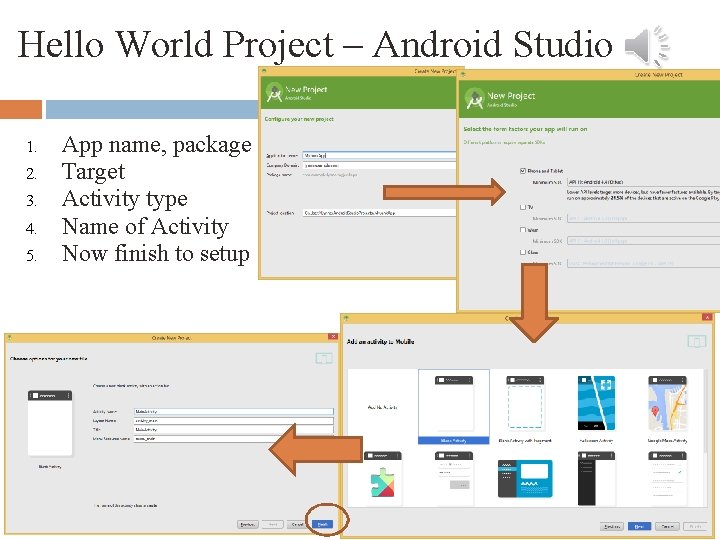Screen dimensions: 720x540
Task: Click Blank Activity preview in options dialog
Action: (50, 423)
